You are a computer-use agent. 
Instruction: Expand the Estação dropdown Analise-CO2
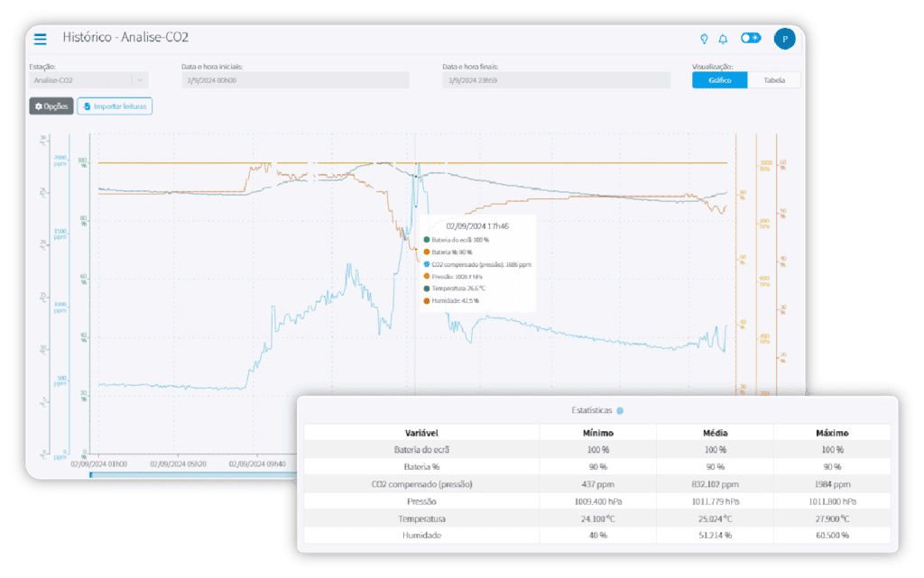point(88,80)
